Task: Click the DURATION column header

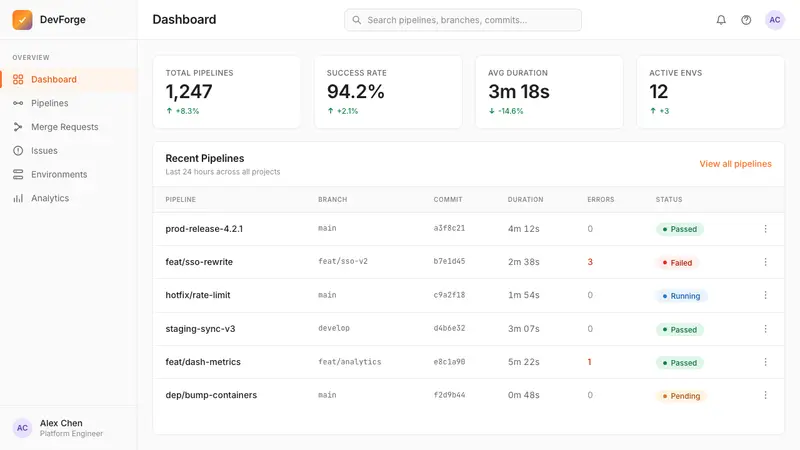Action: (526, 199)
